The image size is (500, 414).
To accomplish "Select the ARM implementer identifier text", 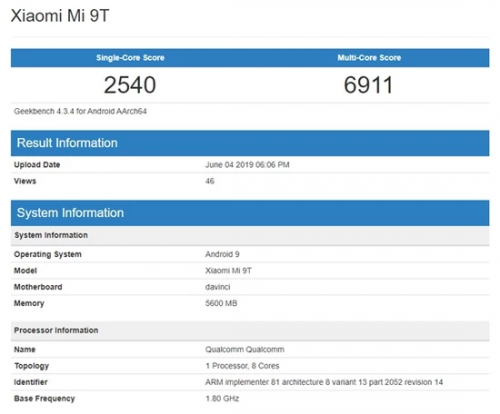I will (324, 382).
